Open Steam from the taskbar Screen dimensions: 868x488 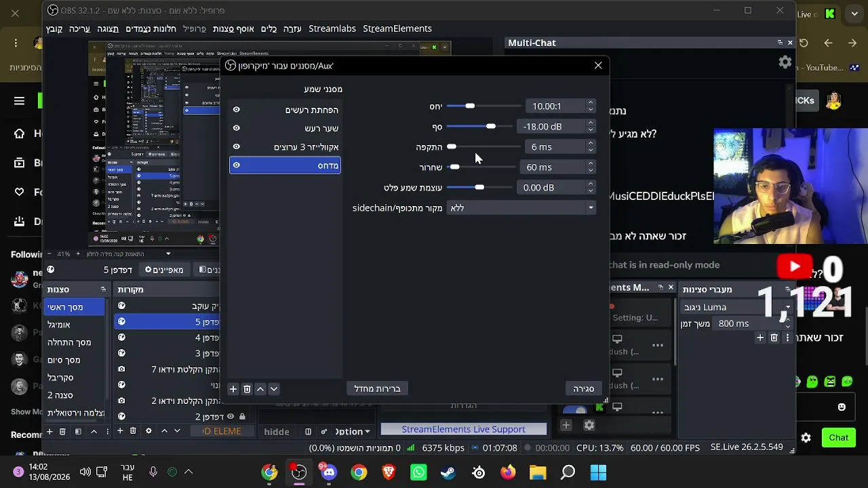click(448, 472)
